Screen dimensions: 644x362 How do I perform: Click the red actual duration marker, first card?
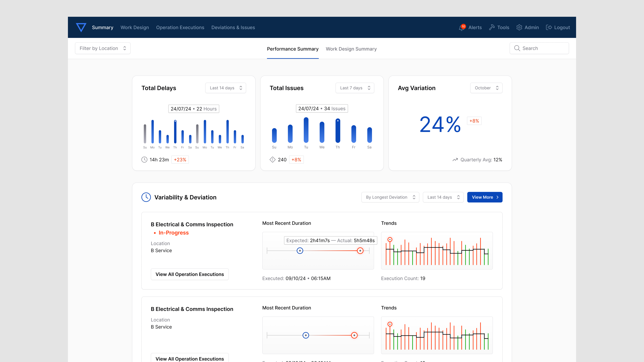click(360, 251)
